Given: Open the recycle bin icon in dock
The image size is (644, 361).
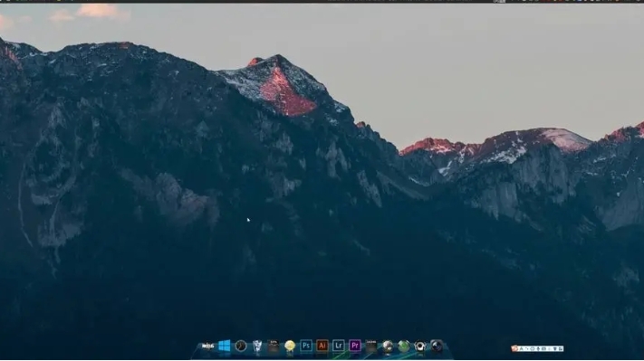Looking at the screenshot, I should tap(257, 347).
